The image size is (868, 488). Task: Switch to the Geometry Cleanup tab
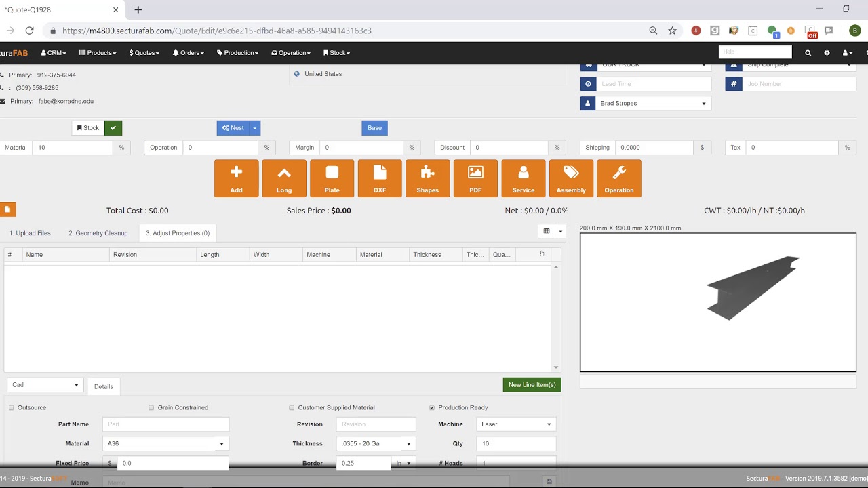pos(98,233)
